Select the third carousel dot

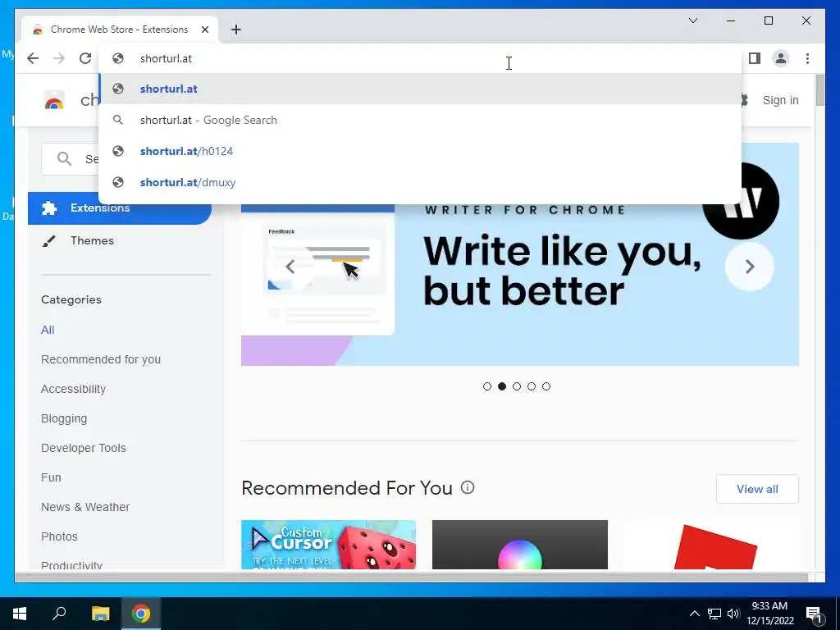coord(517,386)
